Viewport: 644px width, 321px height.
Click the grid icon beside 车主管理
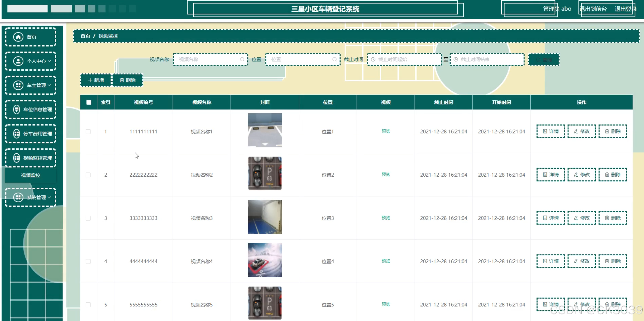click(18, 85)
